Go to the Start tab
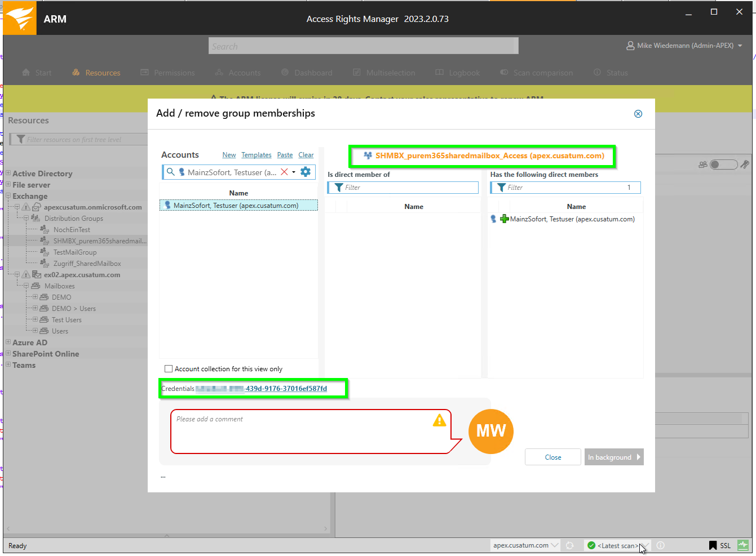 37,73
